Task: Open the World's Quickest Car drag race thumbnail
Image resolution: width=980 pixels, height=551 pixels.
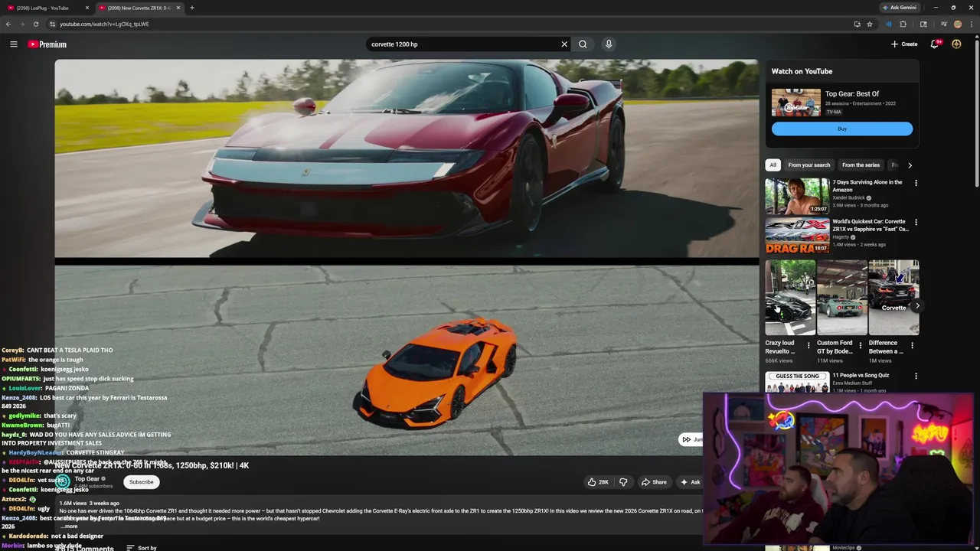Action: [797, 236]
